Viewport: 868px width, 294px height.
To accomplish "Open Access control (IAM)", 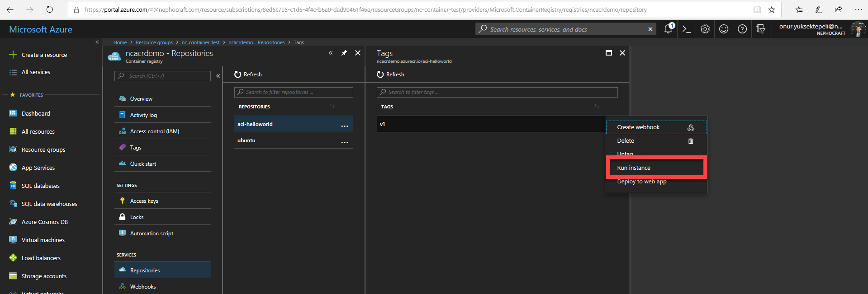I will click(162, 131).
